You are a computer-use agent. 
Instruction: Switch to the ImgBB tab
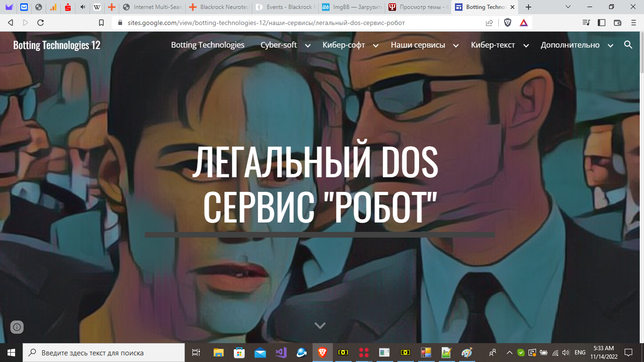coord(351,7)
